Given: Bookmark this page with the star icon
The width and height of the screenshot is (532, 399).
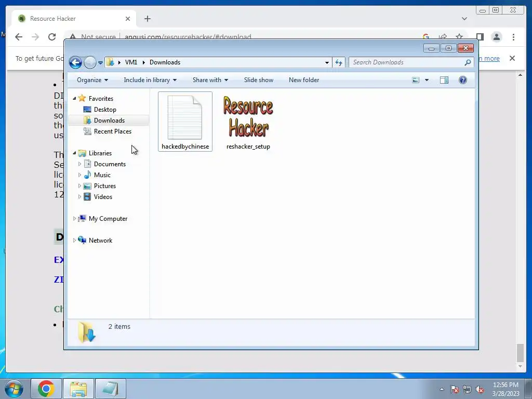Looking at the screenshot, I should point(459,37).
